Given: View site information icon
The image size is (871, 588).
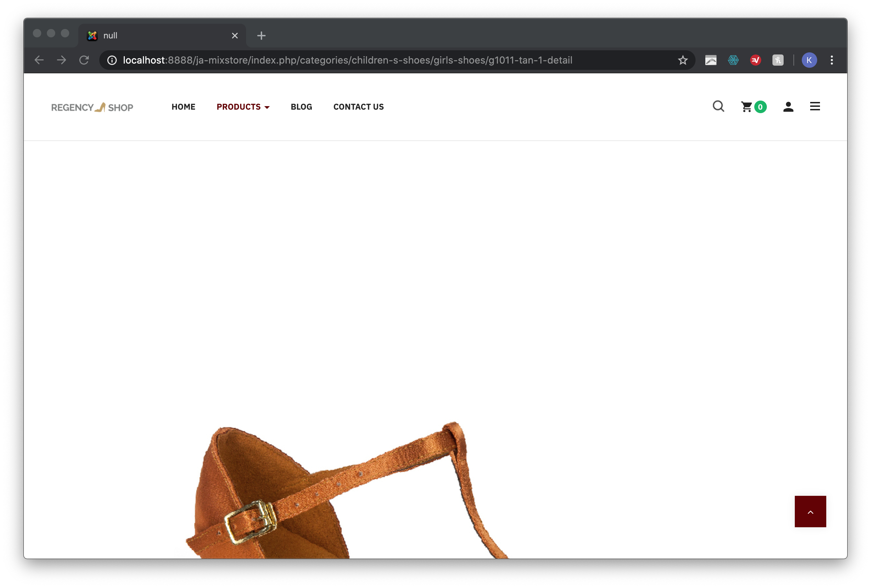Looking at the screenshot, I should (112, 60).
